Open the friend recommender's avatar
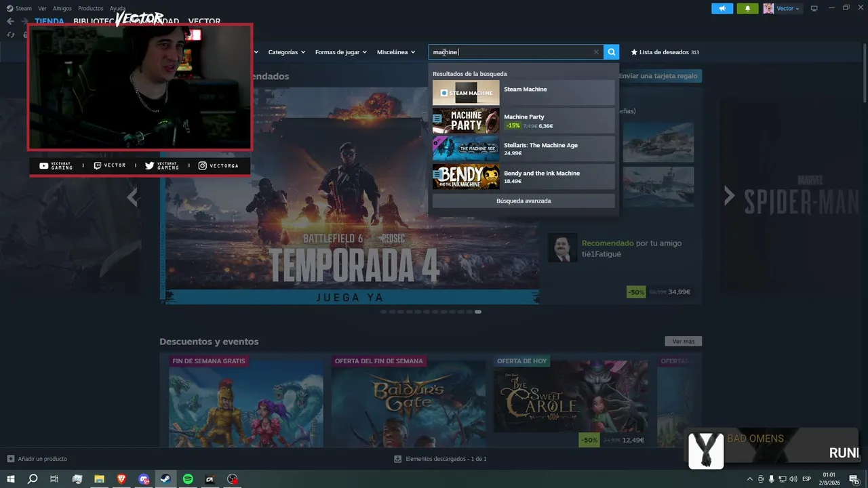 562,248
